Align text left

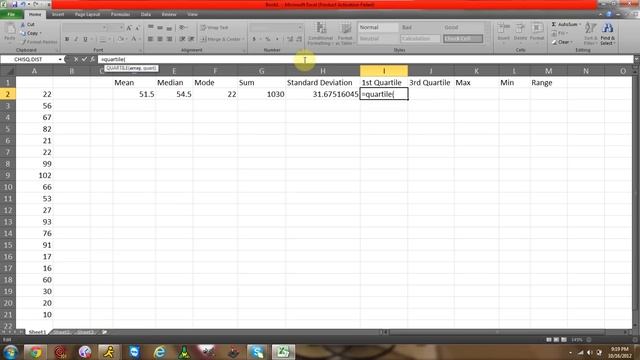(151, 39)
